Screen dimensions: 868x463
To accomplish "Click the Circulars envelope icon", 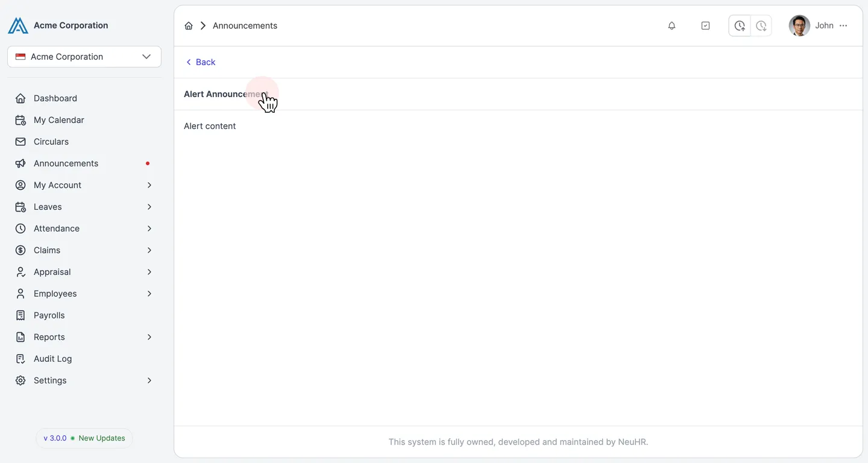I will point(20,142).
